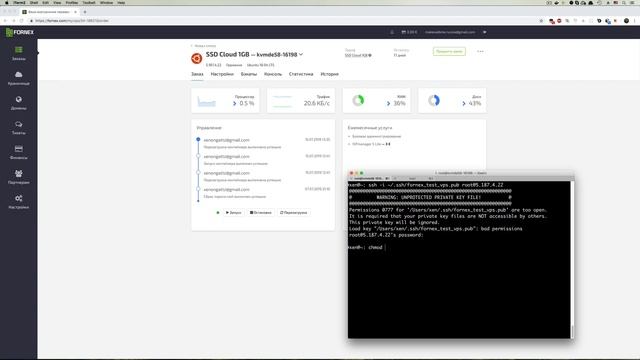Click the first terminal tab in iTerm

point(369,178)
